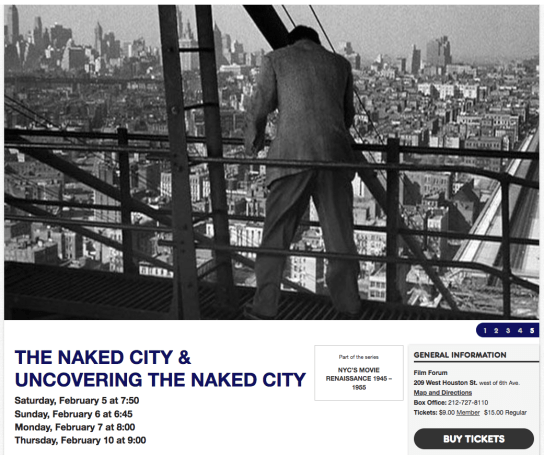Click the Film Forum venue name
Viewport: 544px width, 455px height.
[x=430, y=372]
